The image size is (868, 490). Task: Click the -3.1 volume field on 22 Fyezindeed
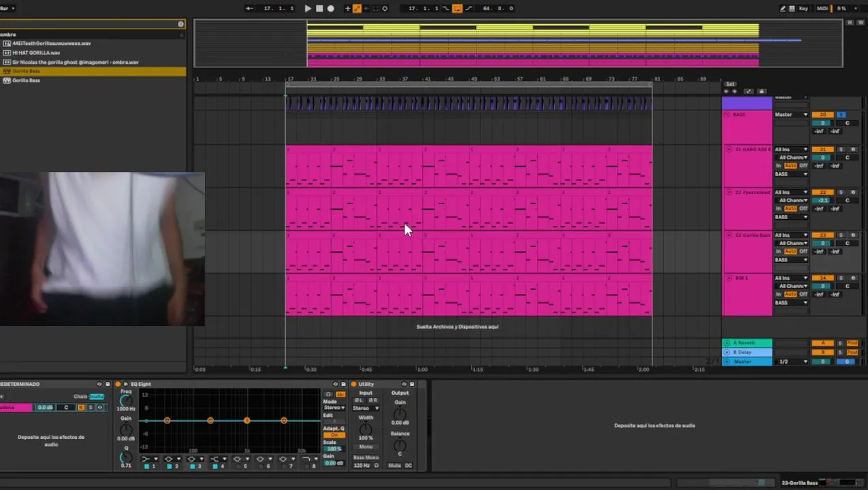point(823,200)
